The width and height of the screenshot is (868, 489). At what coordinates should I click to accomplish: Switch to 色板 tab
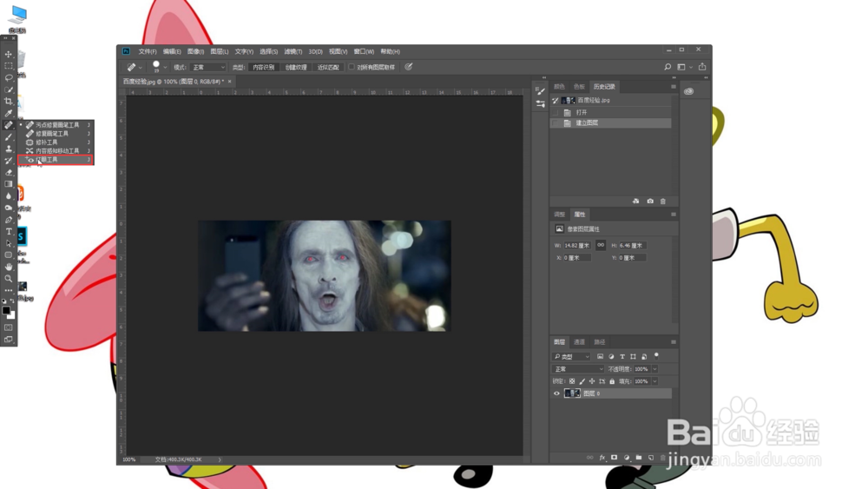click(x=579, y=87)
